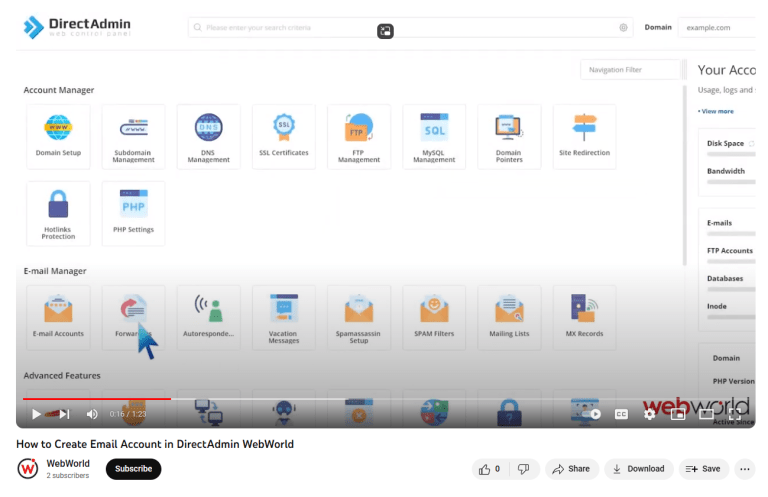Click the 'Advanced Features' heading
The height and width of the screenshot is (497, 768).
point(62,376)
